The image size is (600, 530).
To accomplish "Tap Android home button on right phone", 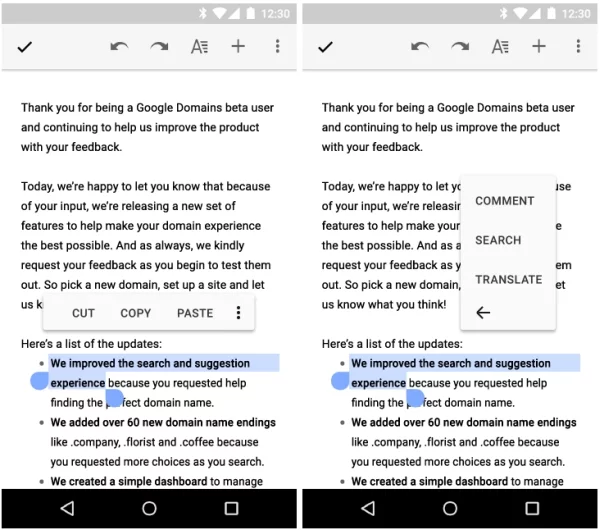I will click(x=450, y=509).
